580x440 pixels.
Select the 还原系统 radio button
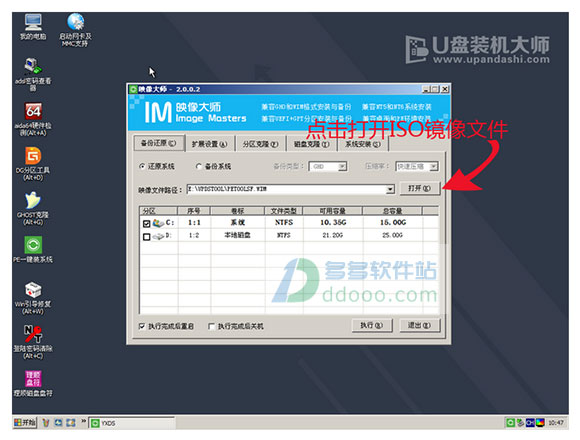point(142,166)
